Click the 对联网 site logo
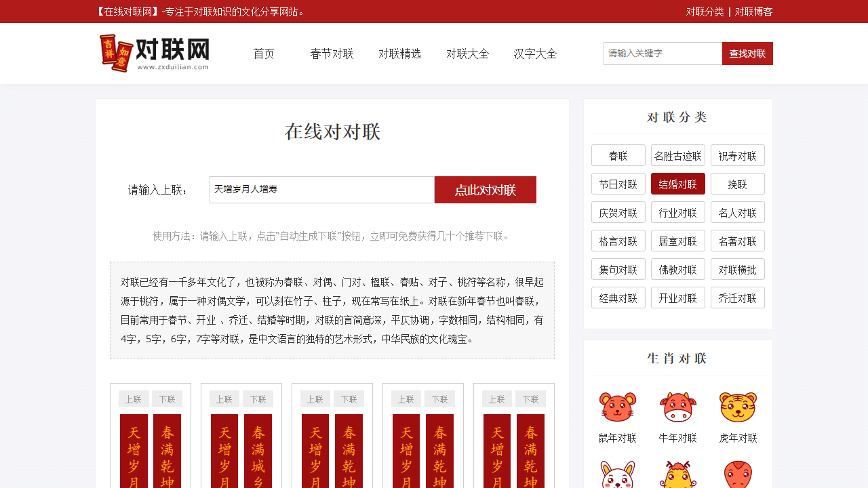 154,54
